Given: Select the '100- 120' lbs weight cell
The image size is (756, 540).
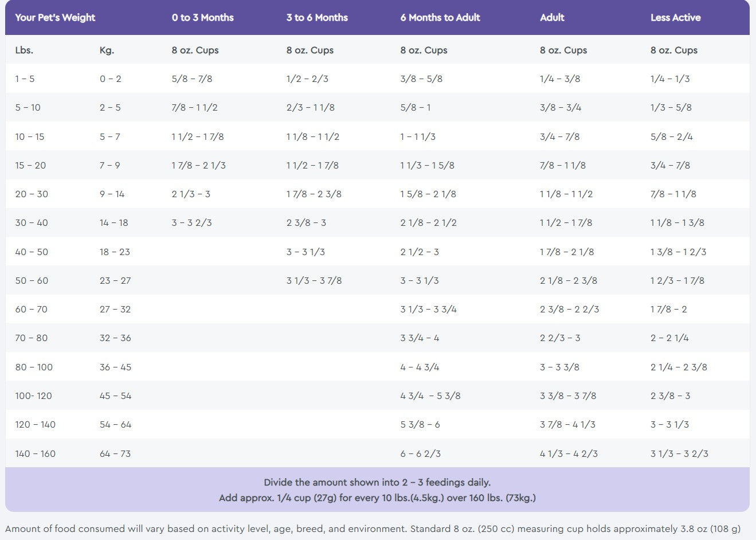Looking at the screenshot, I should click(x=33, y=396).
